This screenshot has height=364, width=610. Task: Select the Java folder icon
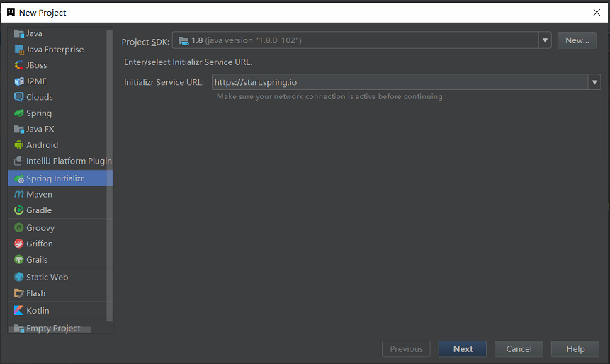point(18,34)
